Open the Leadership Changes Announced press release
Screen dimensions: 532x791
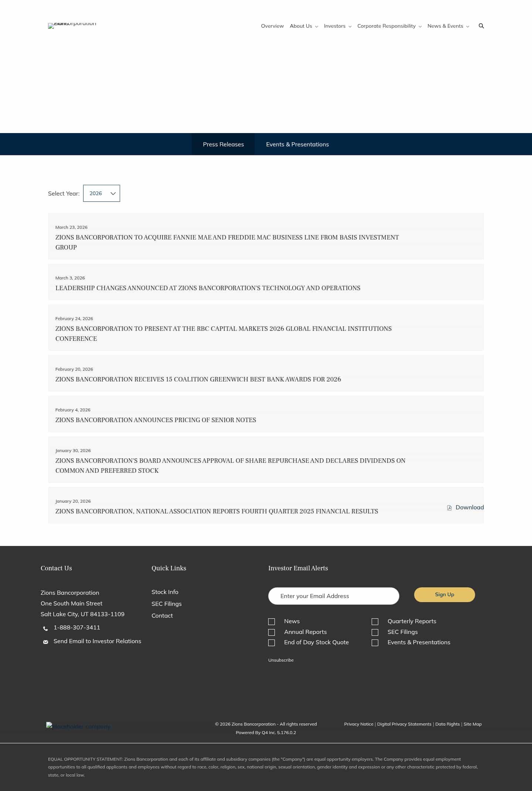[x=208, y=288]
